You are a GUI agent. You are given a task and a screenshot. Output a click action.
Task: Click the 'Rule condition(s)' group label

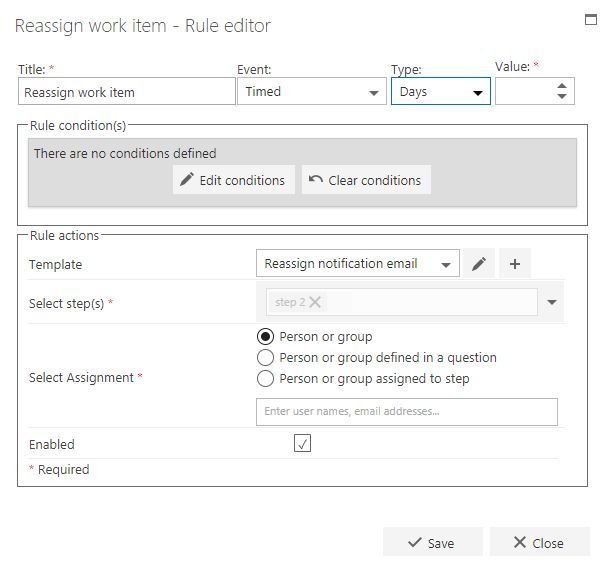78,125
